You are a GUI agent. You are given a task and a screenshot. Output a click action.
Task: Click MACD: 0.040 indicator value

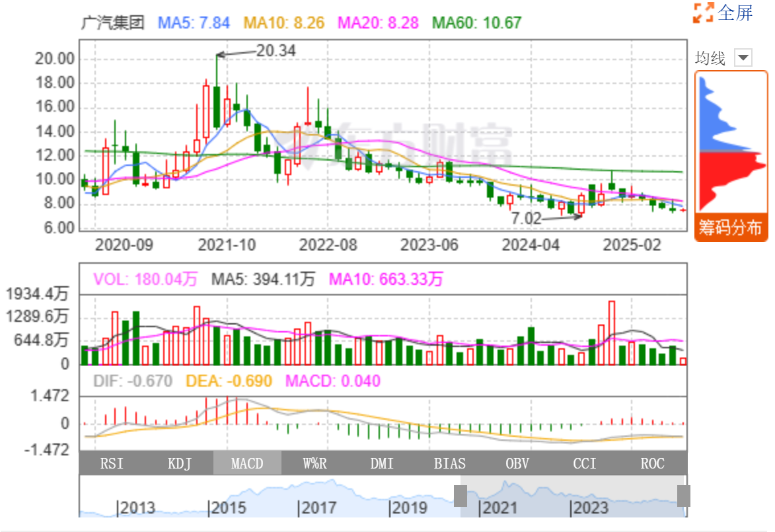click(333, 381)
